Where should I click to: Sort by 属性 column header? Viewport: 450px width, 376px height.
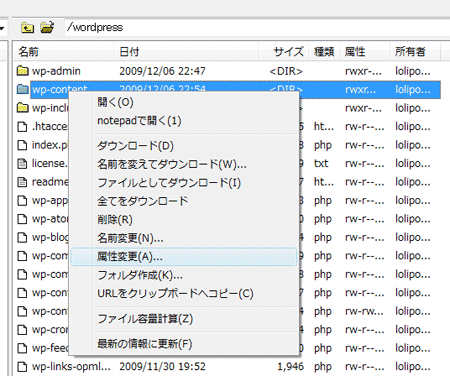click(x=365, y=52)
